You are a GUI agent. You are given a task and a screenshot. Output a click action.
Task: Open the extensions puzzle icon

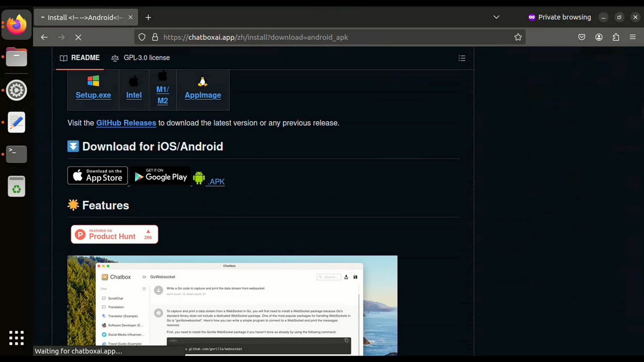pos(616,37)
